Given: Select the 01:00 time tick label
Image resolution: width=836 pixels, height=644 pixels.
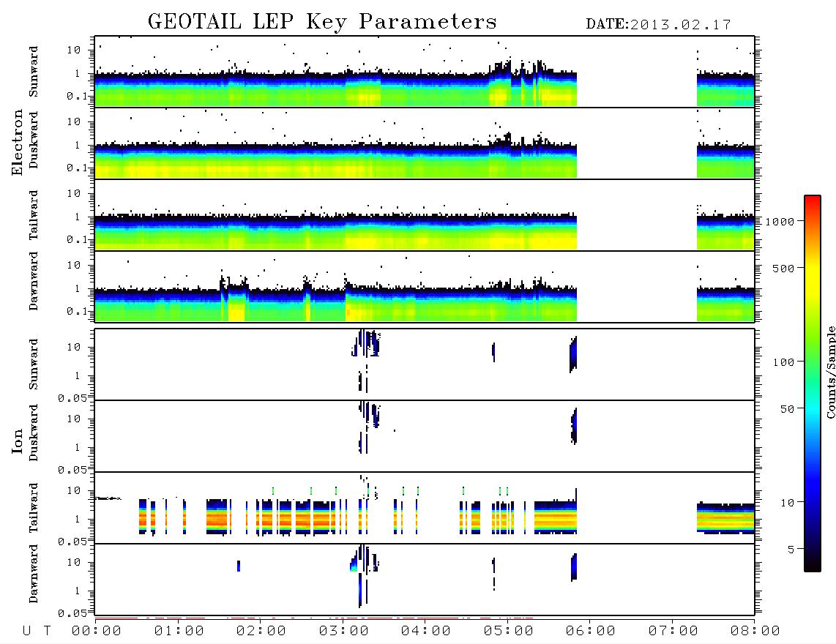Looking at the screenshot, I should click(x=179, y=632).
